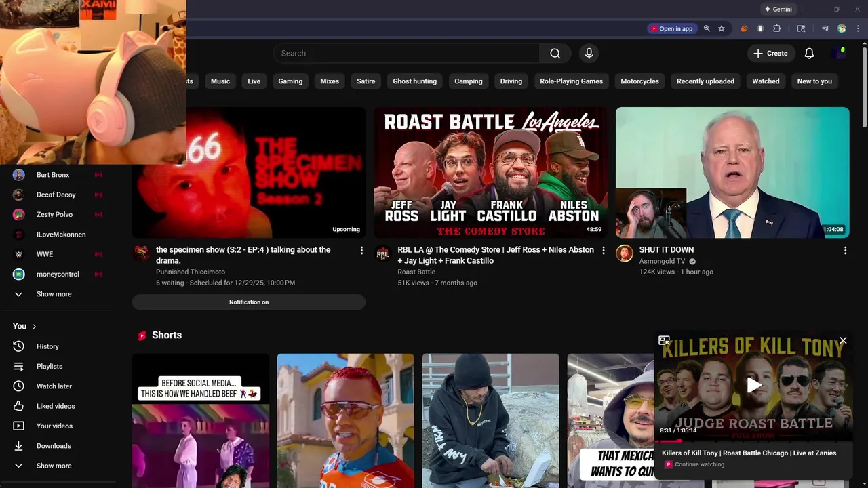
Task: Click the tab search side panel icon
Action: point(801,28)
